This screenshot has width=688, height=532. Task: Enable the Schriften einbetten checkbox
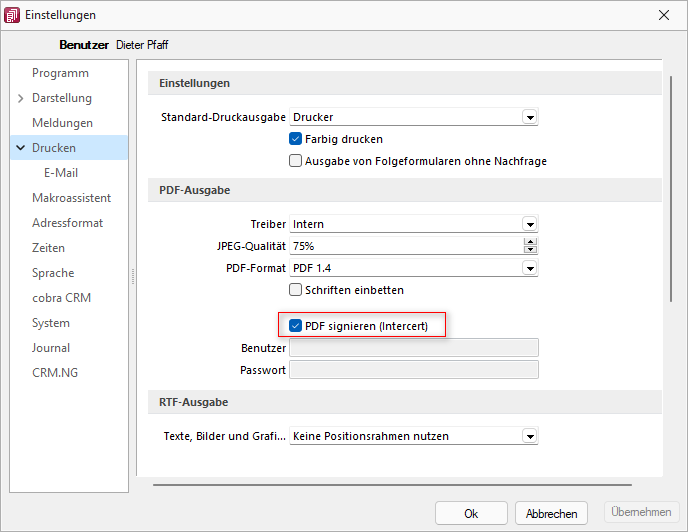295,290
